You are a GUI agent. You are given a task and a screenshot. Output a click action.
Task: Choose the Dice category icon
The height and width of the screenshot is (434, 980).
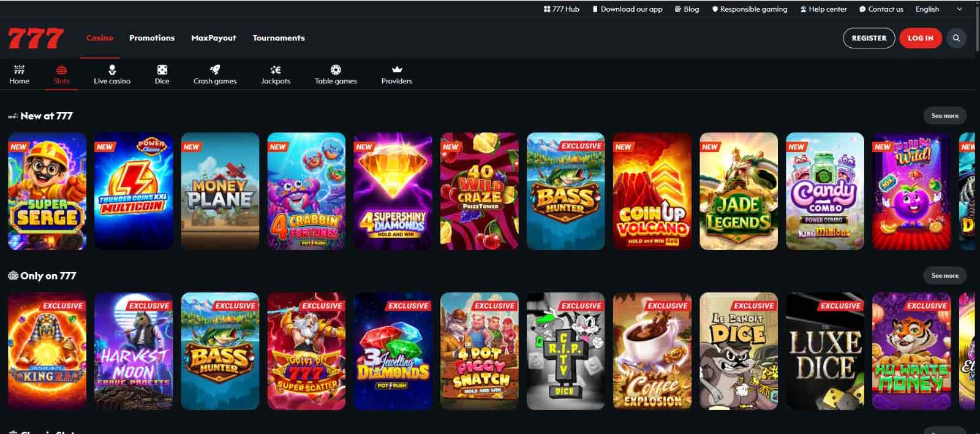[162, 69]
